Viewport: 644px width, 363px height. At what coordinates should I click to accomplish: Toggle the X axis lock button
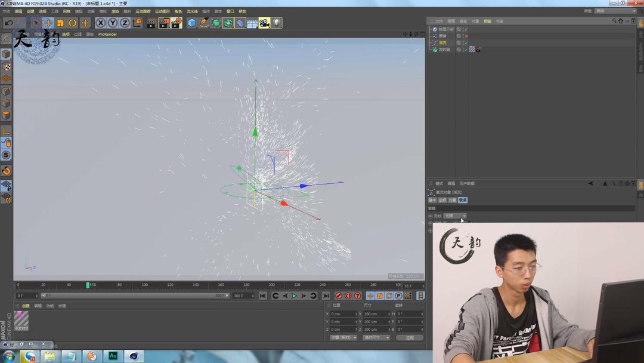coord(100,23)
